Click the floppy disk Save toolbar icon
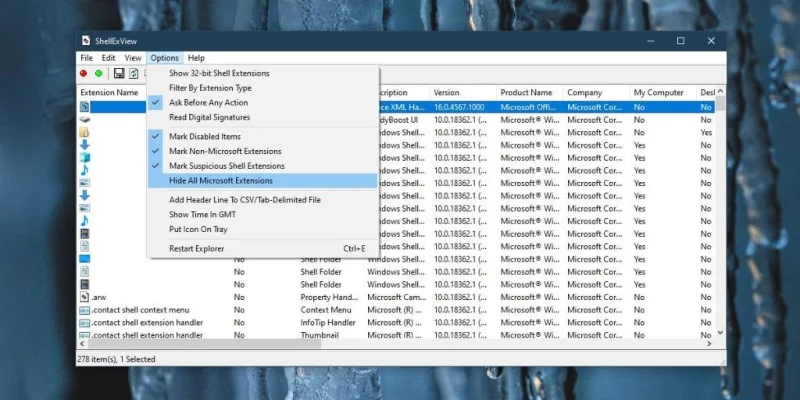This screenshot has height=400, width=800. [119, 73]
